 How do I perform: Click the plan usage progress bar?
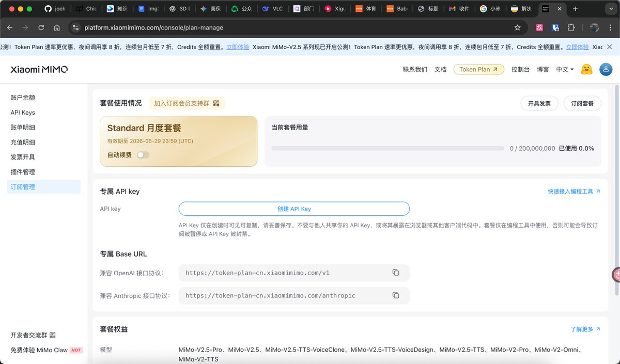coord(388,148)
